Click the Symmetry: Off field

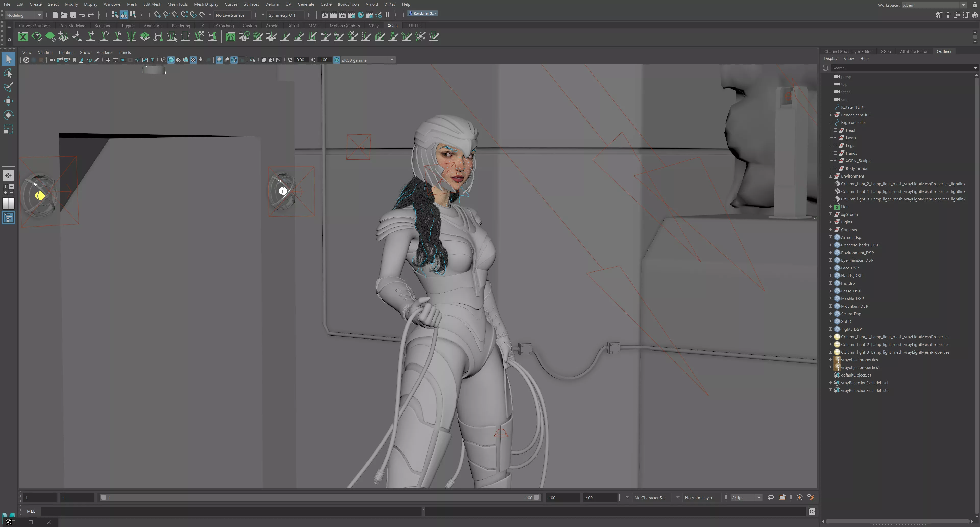coord(282,15)
